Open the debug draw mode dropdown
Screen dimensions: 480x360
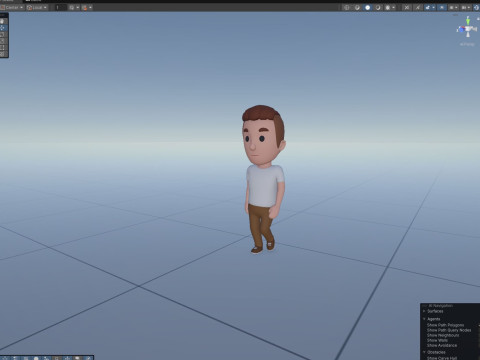390,7
